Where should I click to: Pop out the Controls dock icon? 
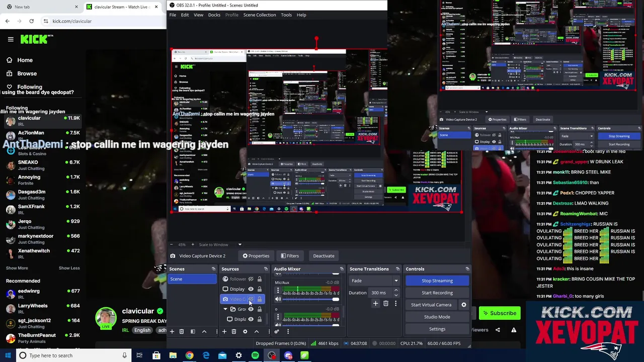(x=467, y=269)
